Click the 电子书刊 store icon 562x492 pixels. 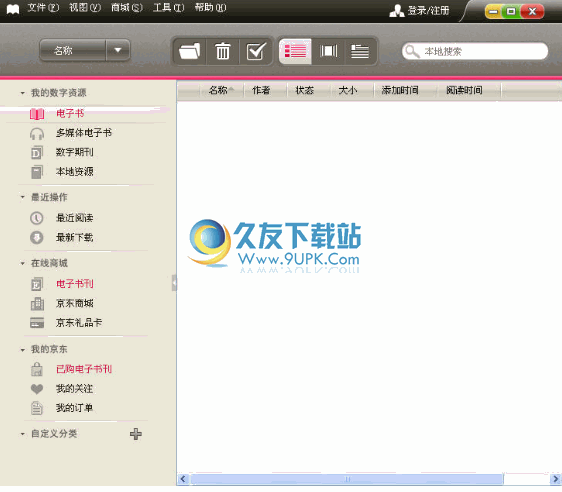pyautogui.click(x=37, y=284)
